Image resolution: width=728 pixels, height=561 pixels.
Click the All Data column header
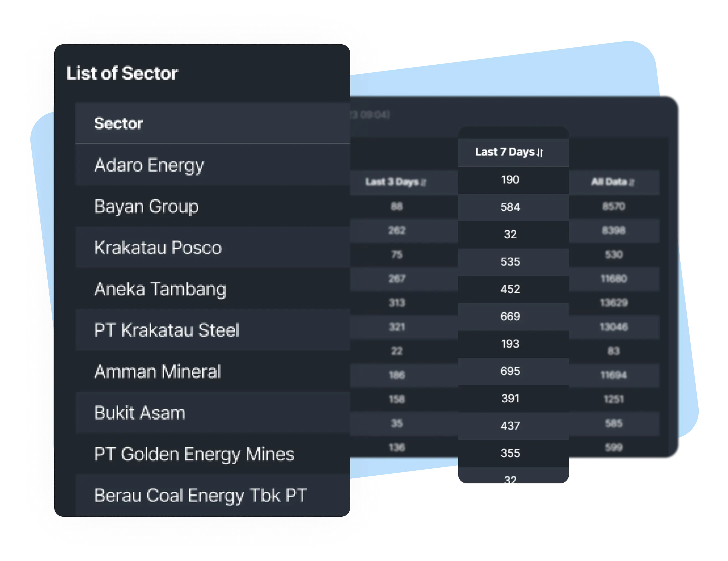tap(614, 182)
